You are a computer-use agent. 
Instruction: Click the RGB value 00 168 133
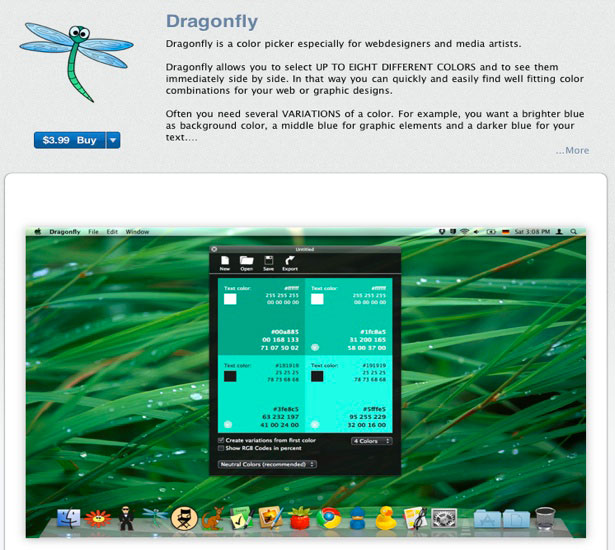point(280,340)
